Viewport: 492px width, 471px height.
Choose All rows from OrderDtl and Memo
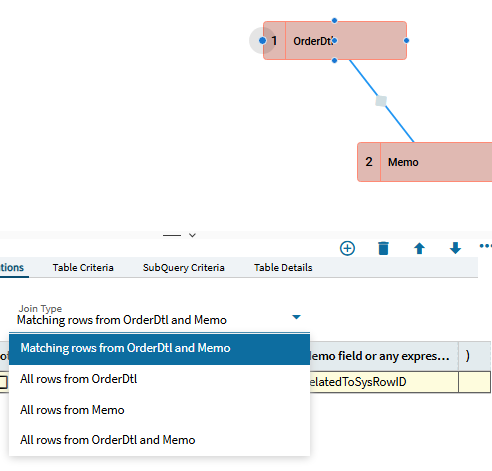click(159, 440)
